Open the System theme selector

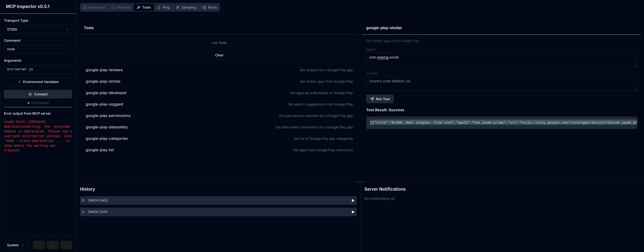pos(16,245)
